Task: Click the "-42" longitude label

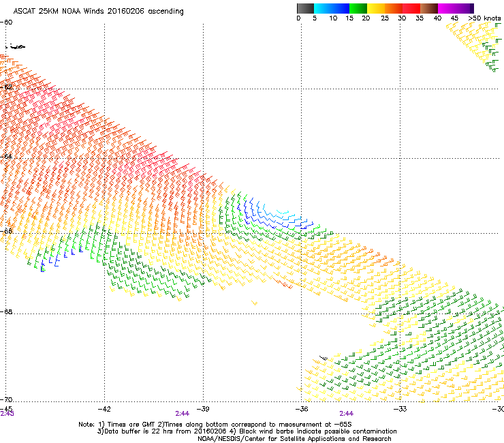Action: click(104, 409)
